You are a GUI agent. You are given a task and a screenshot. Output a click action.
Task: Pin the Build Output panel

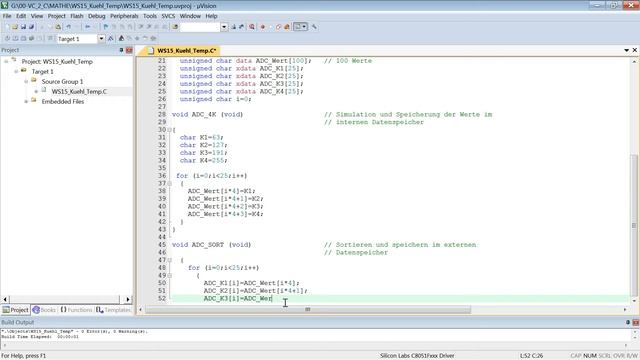pyautogui.click(x=628, y=322)
